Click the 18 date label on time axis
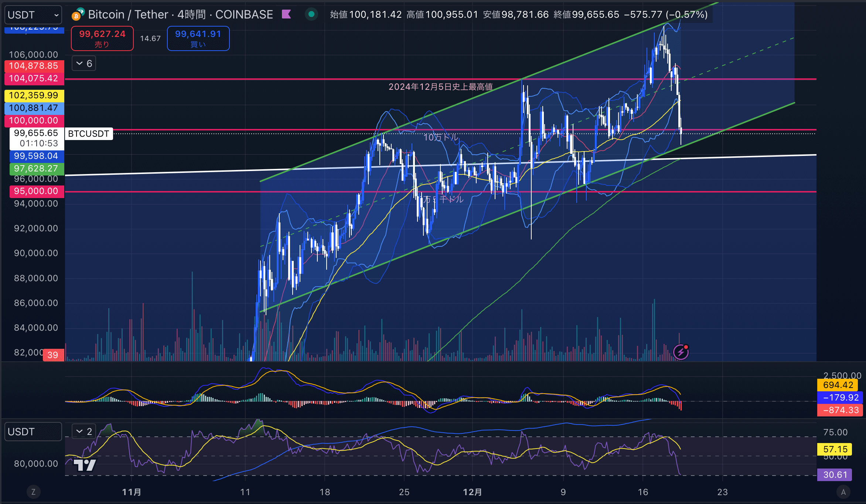This screenshot has height=504, width=866. click(325, 492)
